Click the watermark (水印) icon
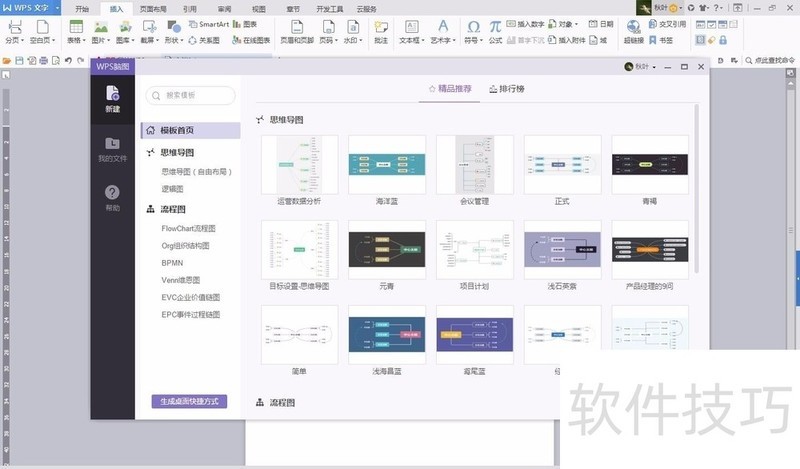This screenshot has width=800, height=469. 353,27
